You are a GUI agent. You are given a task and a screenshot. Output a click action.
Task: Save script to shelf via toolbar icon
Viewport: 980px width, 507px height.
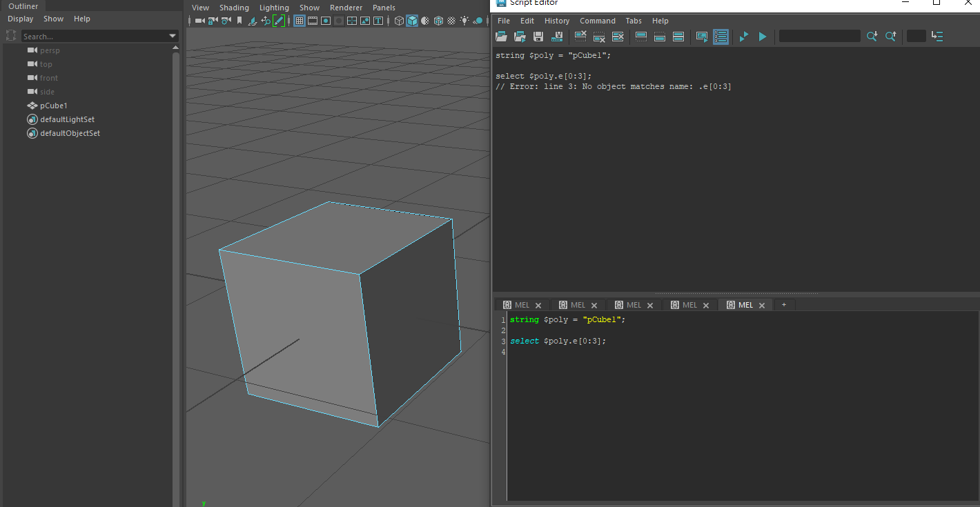pos(557,37)
